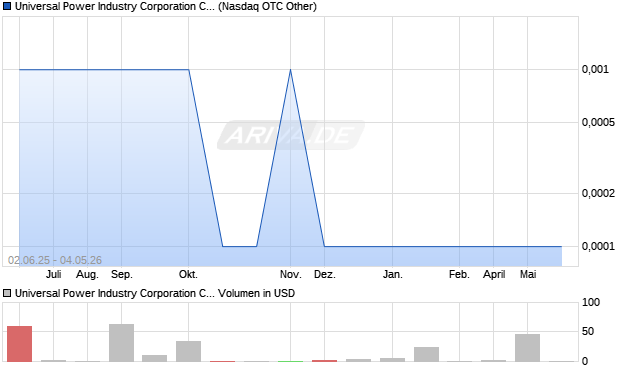Click the 'Nov.' month axis label

point(291,274)
